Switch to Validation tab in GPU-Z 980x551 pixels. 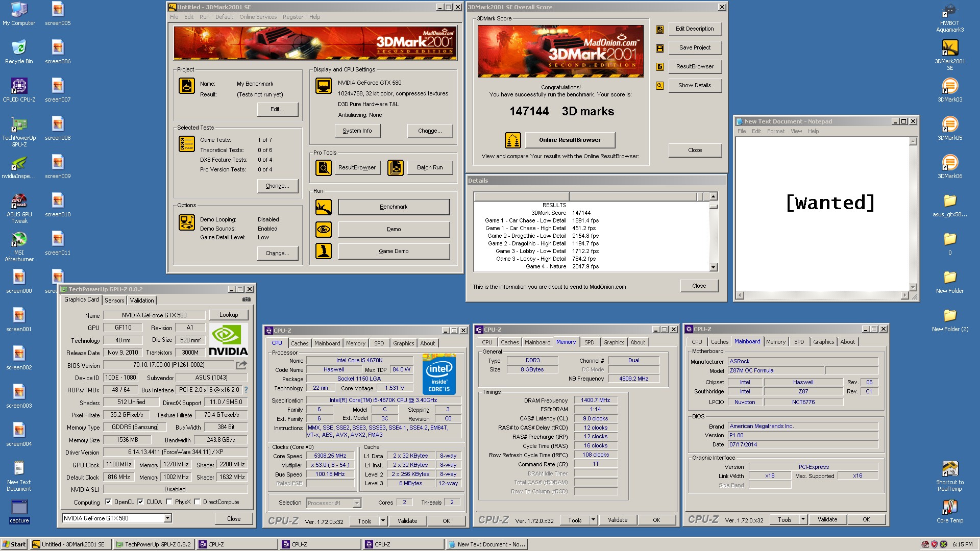coord(141,300)
